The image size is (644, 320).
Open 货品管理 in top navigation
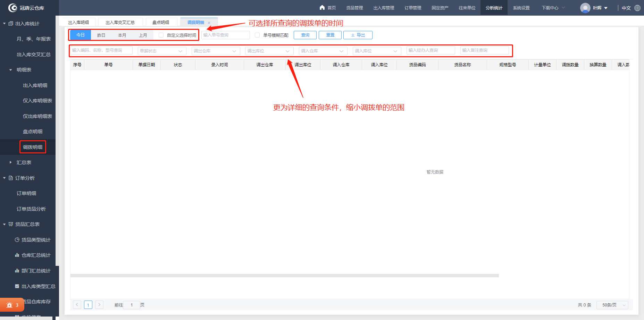pyautogui.click(x=354, y=8)
